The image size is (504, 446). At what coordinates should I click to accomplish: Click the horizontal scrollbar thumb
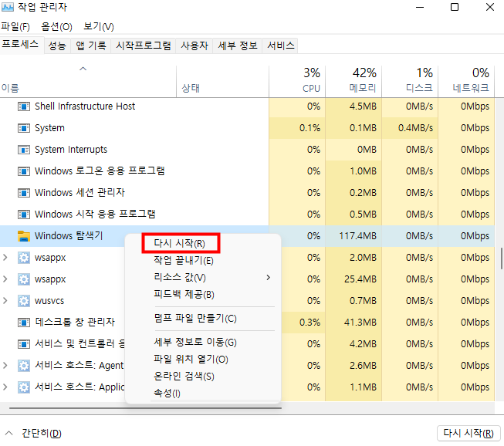(145, 408)
